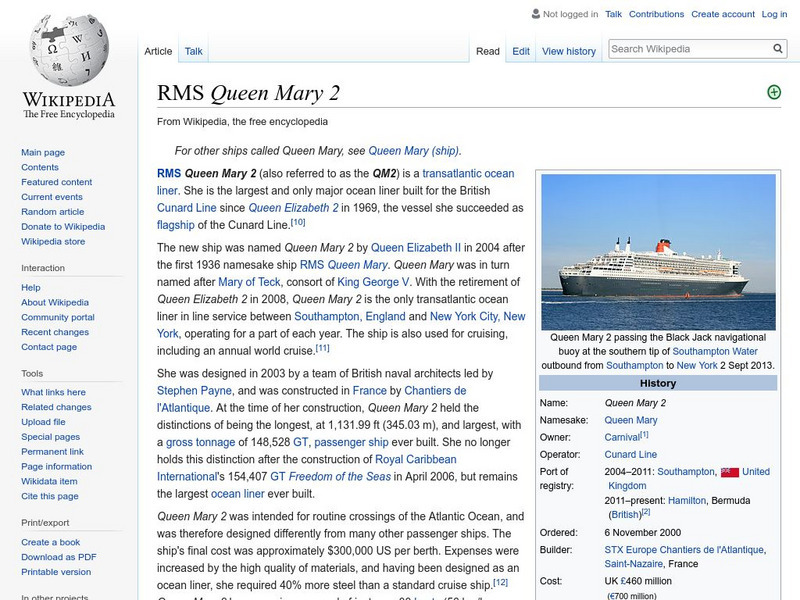The height and width of the screenshot is (600, 800).
Task: Click Create a book link
Action: (51, 542)
